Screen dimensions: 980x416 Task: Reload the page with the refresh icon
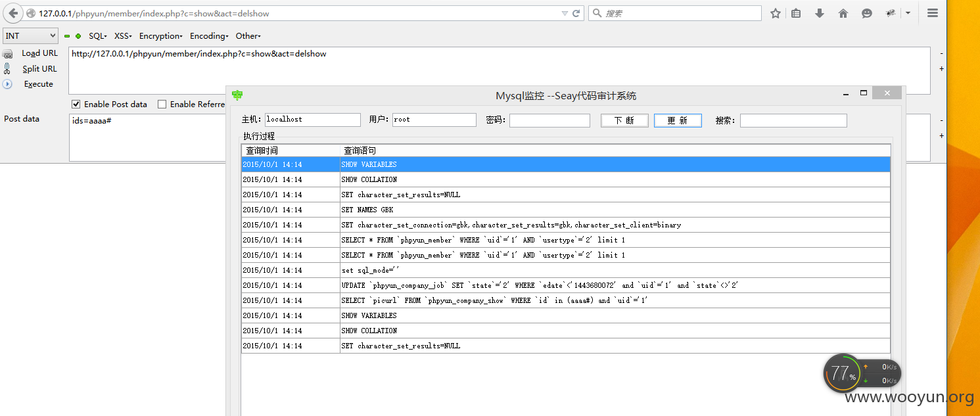coord(576,13)
